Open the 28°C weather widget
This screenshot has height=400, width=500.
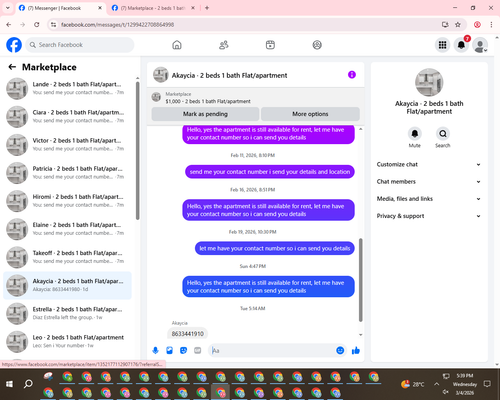tap(413, 384)
